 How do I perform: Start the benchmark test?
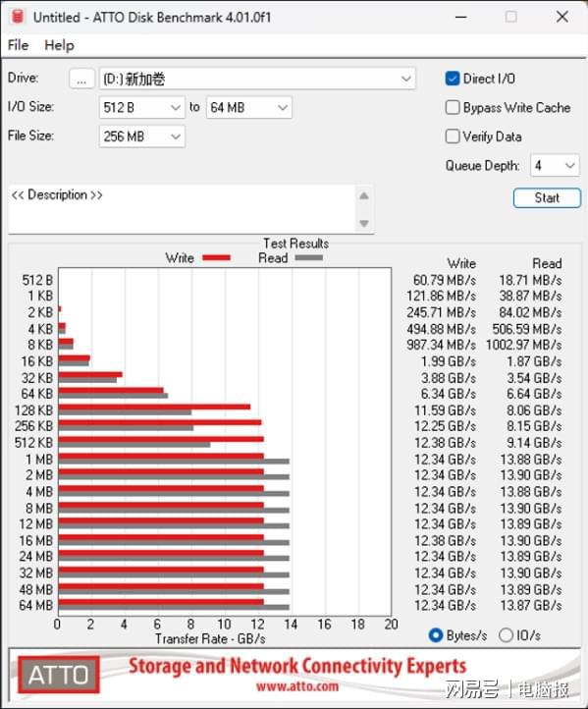coord(547,198)
